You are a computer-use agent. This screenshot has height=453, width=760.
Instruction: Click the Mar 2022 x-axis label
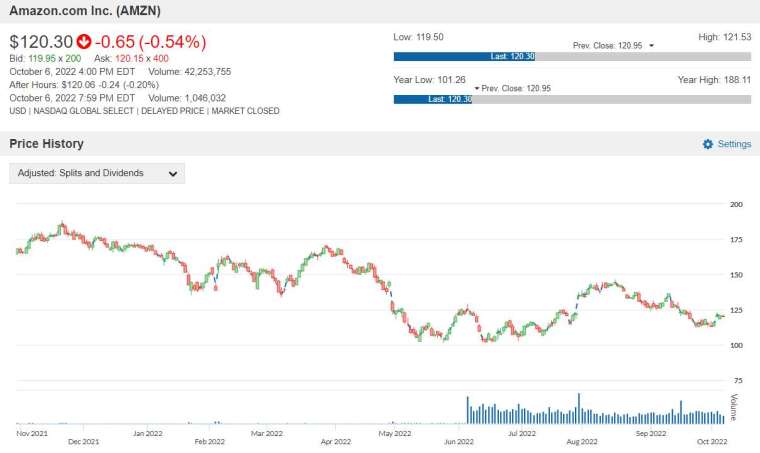(x=267, y=433)
